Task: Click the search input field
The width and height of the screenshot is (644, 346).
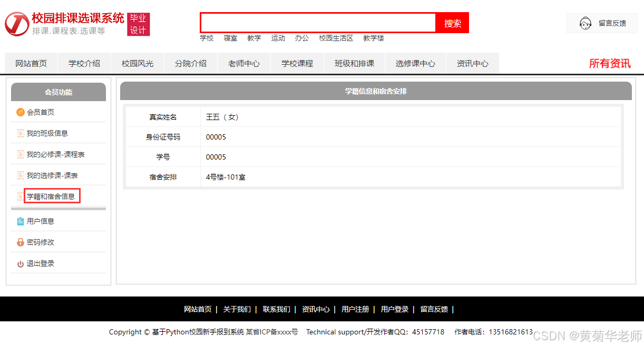Action: 318,23
